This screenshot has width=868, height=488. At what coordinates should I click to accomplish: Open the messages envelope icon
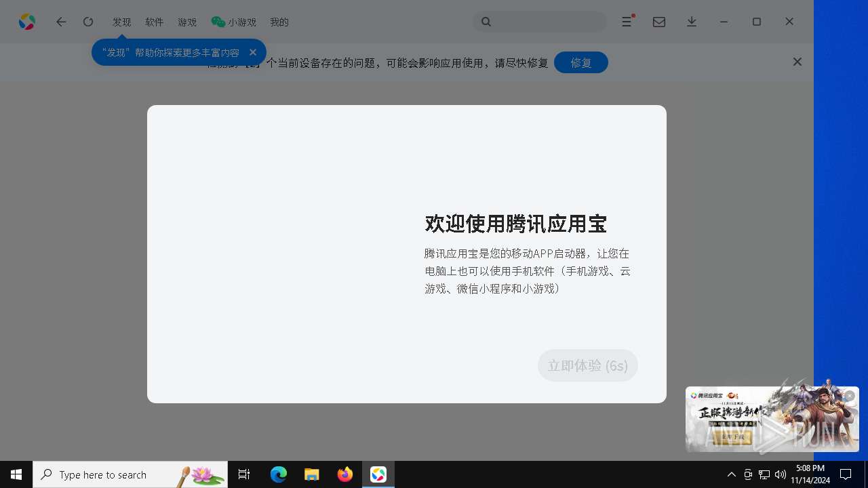tap(659, 22)
